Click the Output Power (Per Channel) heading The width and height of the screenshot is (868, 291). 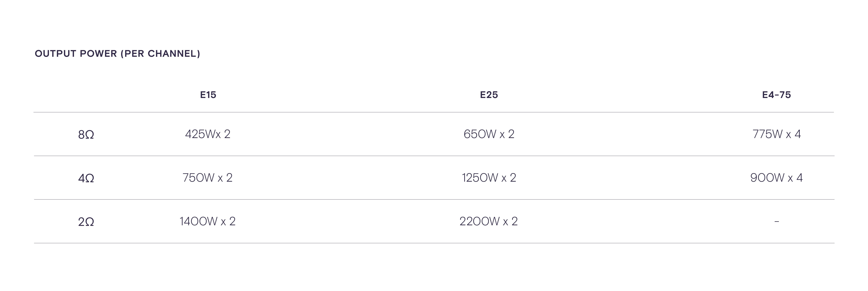[117, 53]
